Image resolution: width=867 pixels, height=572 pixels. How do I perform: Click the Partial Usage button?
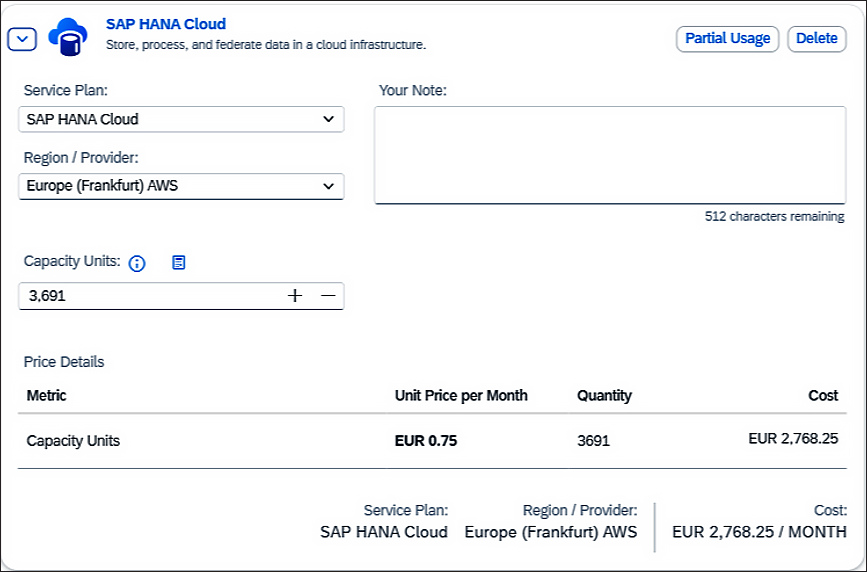point(727,39)
